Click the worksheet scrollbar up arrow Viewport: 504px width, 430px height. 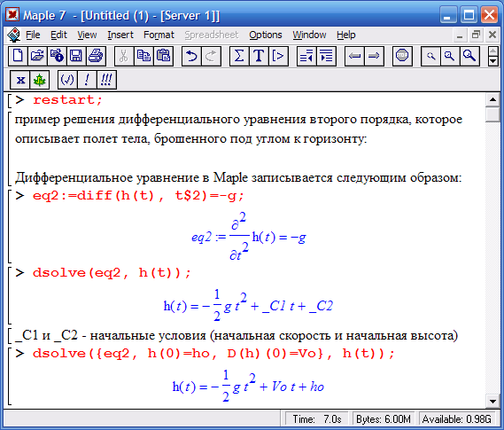(x=492, y=99)
